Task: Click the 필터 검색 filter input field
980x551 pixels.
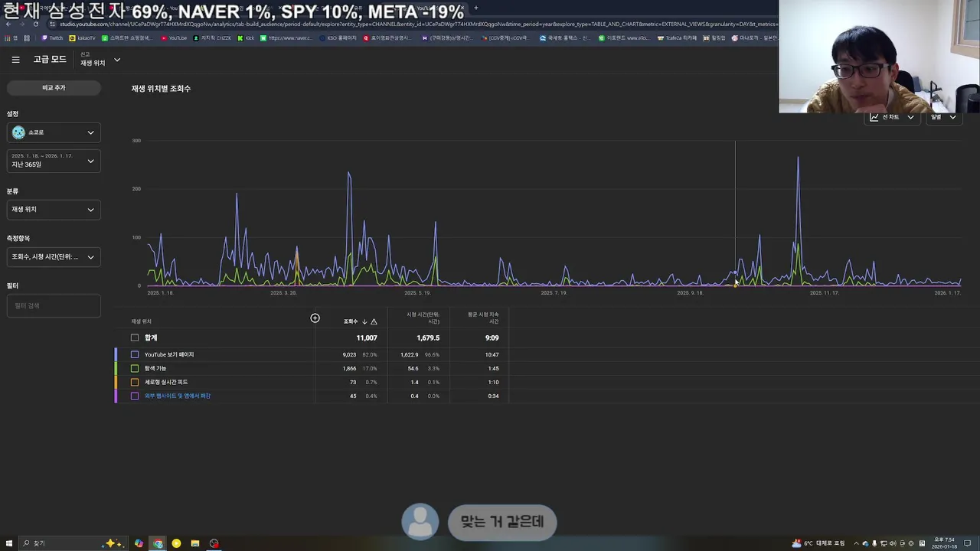Action: 54,305
